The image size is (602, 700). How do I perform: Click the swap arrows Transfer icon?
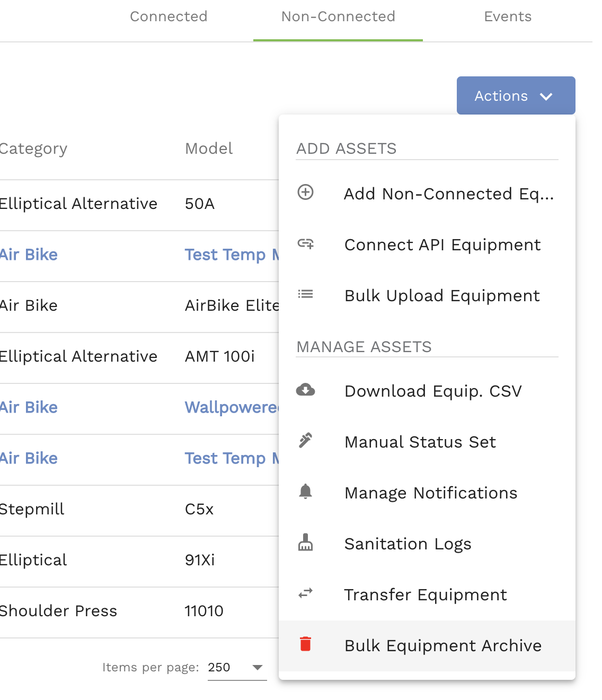[x=305, y=593]
